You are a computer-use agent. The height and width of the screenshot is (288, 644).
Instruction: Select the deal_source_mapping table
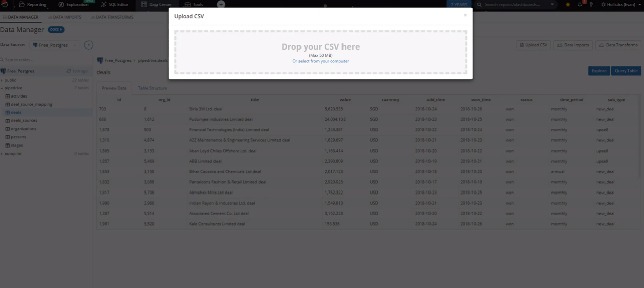31,104
